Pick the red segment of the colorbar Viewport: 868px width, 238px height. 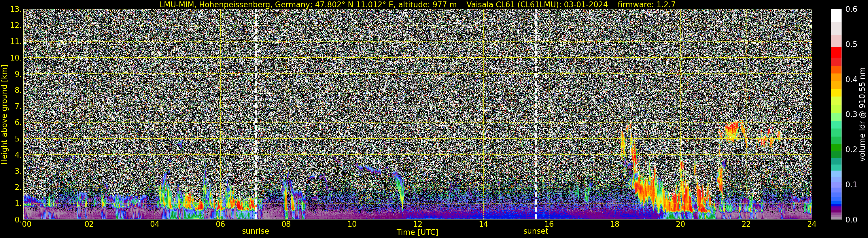tap(836, 53)
